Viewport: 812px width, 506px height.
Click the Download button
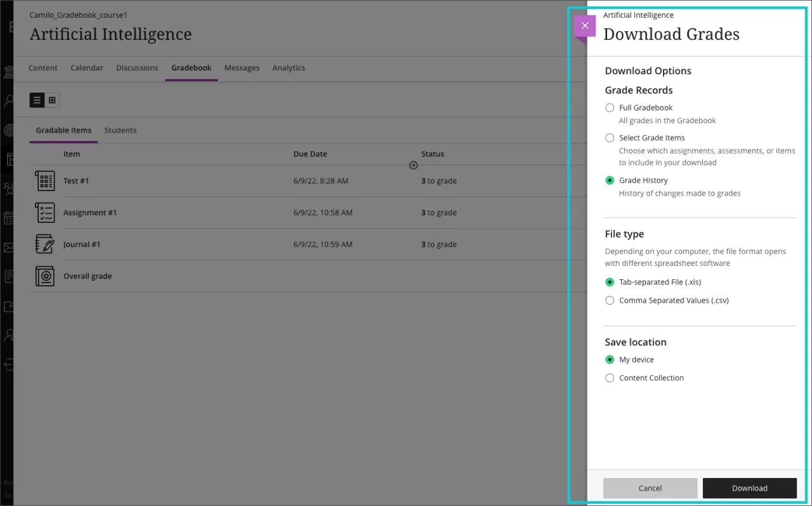(x=750, y=488)
